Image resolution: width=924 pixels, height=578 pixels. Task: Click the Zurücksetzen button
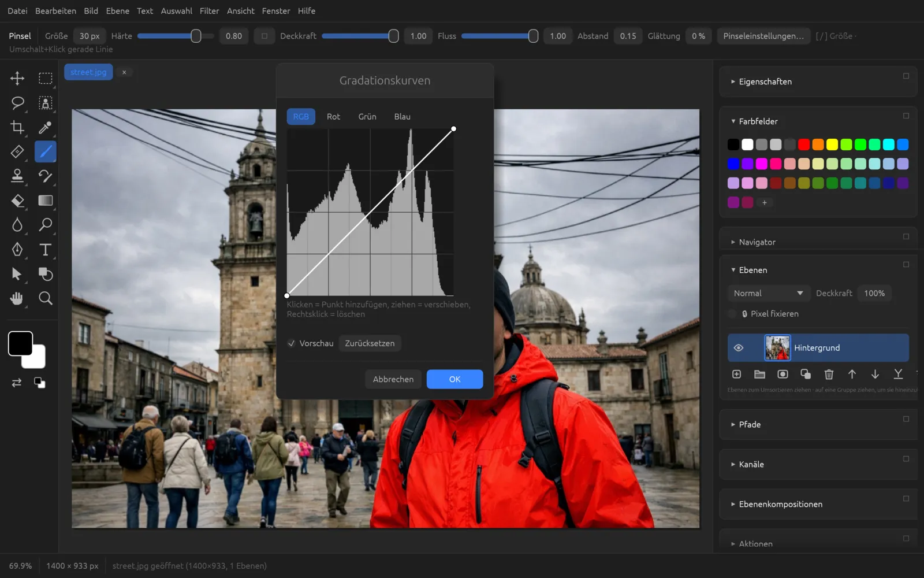[x=370, y=343]
